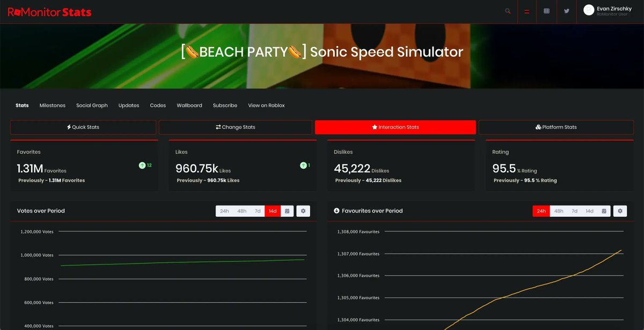The image size is (644, 330).
Task: Select the Social Graph tab
Action: 91,105
